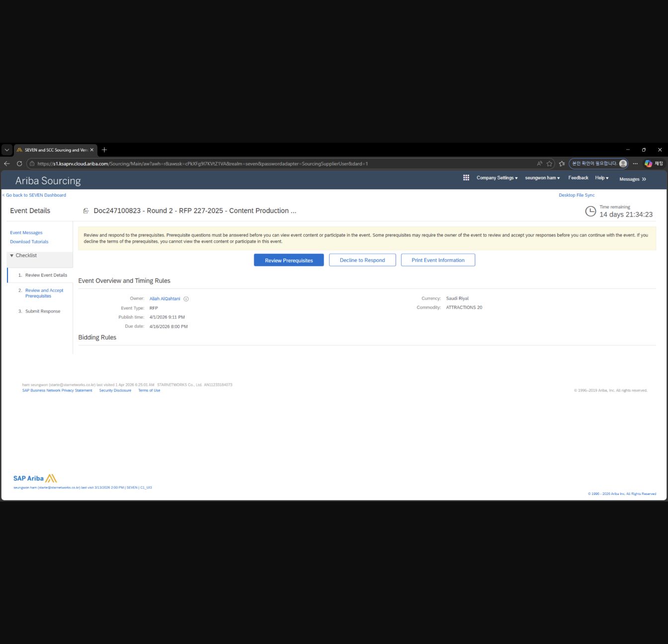
Task: Click Print Event Information
Action: 438,260
